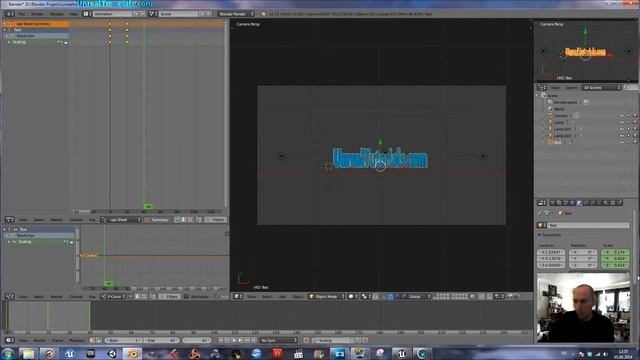Viewport: 640px width, 360px height.
Task: Open the Dope Sheet Marker menu
Action: pyautogui.click(x=57, y=220)
